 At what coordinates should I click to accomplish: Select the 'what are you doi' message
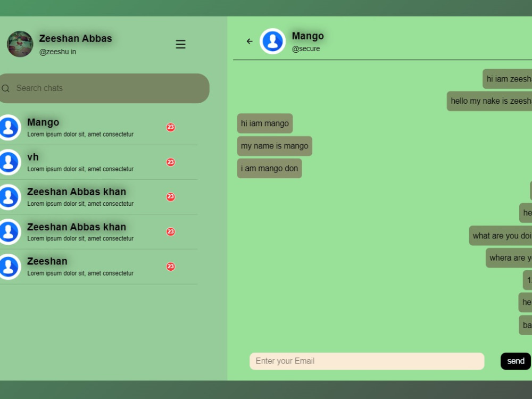click(x=501, y=236)
